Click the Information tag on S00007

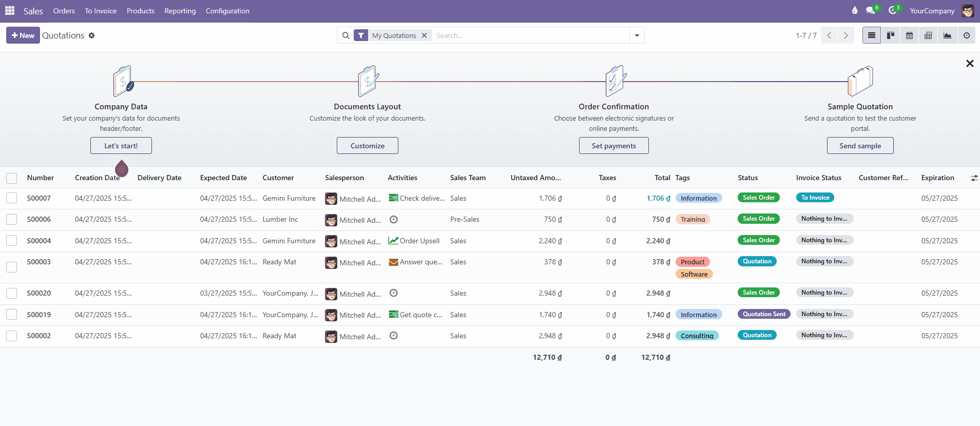(699, 198)
